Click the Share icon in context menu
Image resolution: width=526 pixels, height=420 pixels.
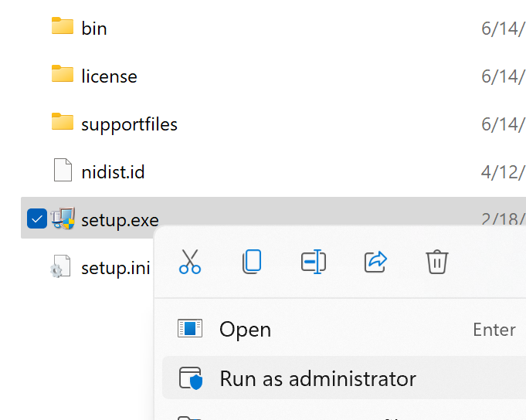pyautogui.click(x=375, y=262)
